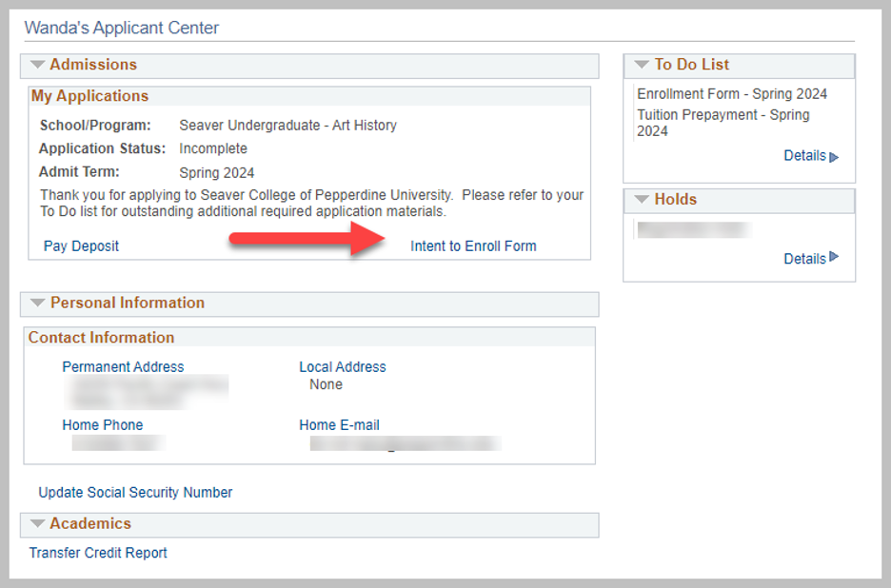Edit the Home E-mail
Viewport: 891px width, 588px height.
[x=339, y=425]
